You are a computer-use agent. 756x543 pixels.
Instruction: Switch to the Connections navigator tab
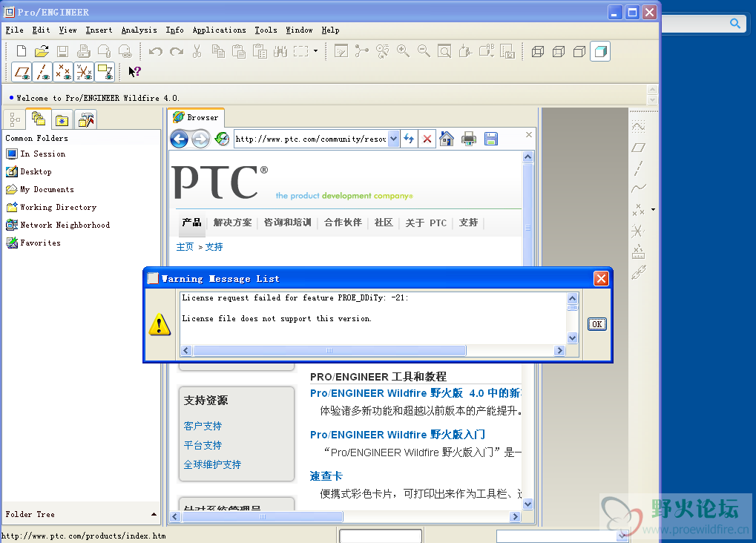click(86, 120)
